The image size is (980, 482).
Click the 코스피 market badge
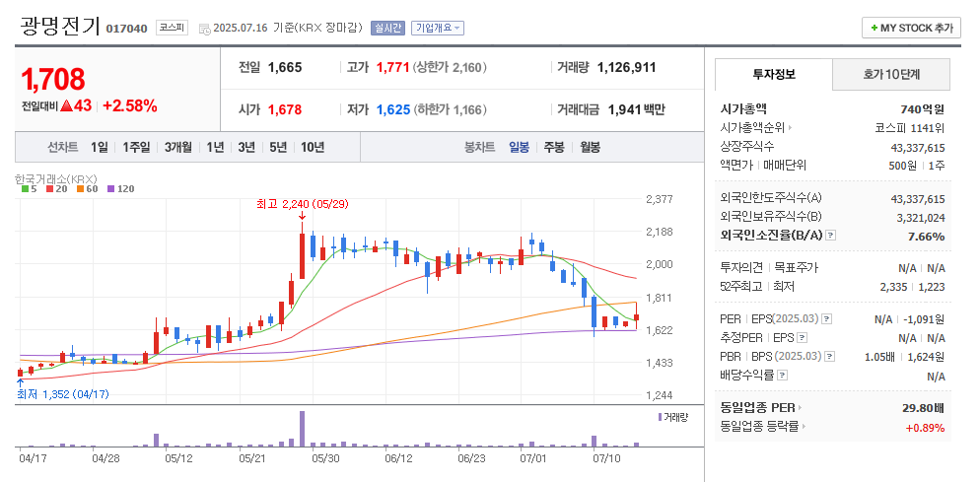tap(172, 29)
